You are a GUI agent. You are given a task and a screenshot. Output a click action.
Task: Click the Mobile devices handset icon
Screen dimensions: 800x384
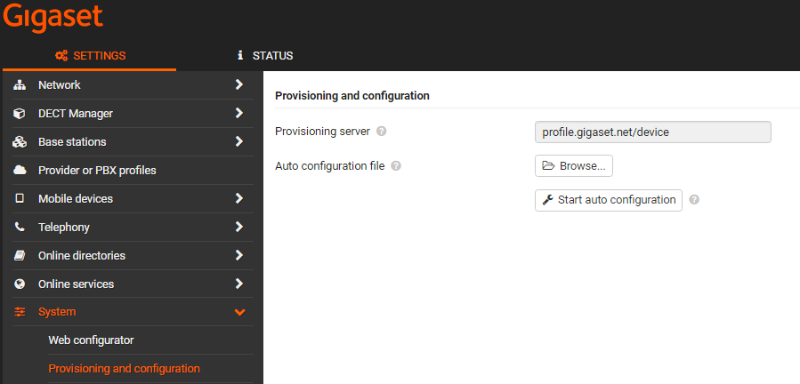coord(19,198)
